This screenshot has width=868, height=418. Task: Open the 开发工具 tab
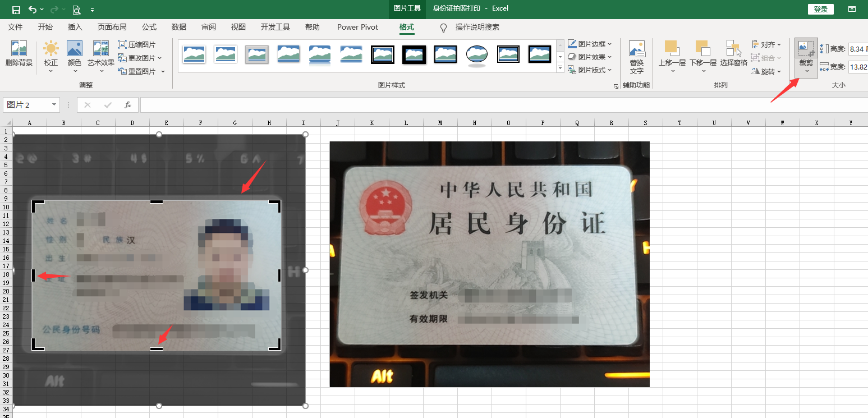tap(275, 27)
